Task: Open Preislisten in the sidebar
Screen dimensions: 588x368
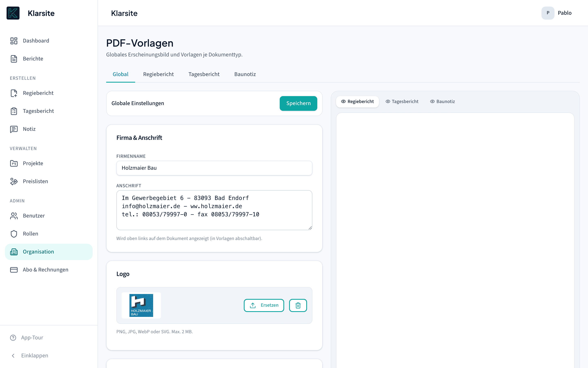Action: point(49,181)
